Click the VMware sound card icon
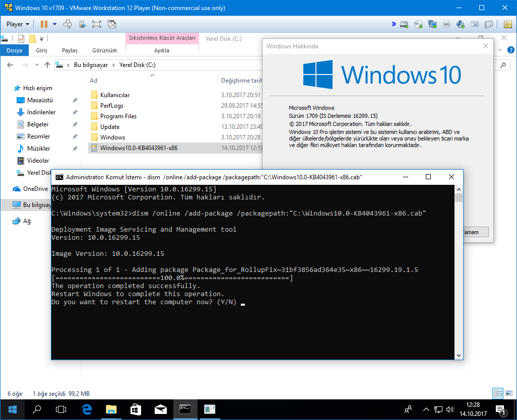The height and width of the screenshot is (420, 517). (x=461, y=24)
